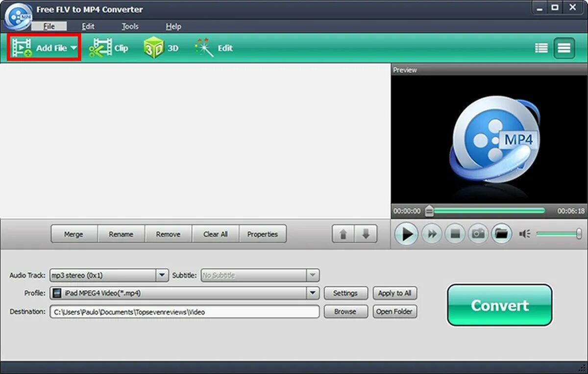
Task: Switch to compact list view icon
Action: [x=564, y=48]
